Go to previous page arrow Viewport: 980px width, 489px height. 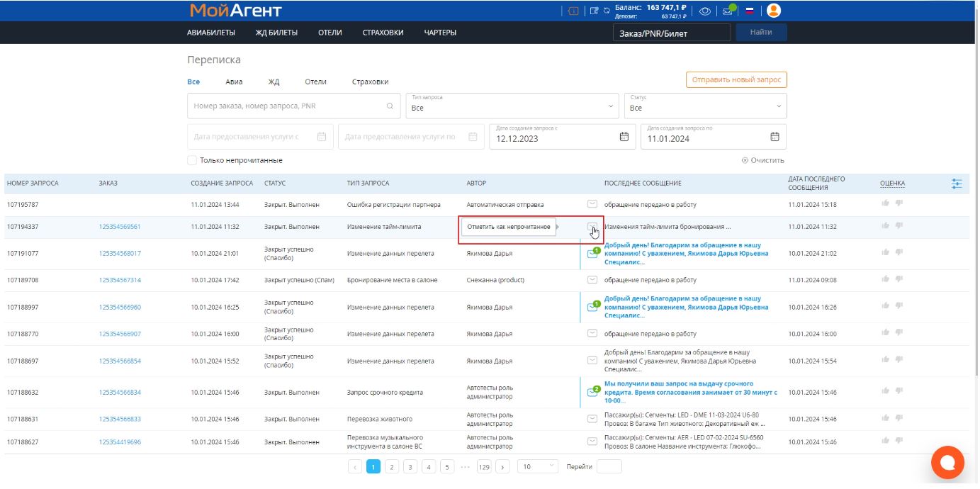pyautogui.click(x=356, y=466)
